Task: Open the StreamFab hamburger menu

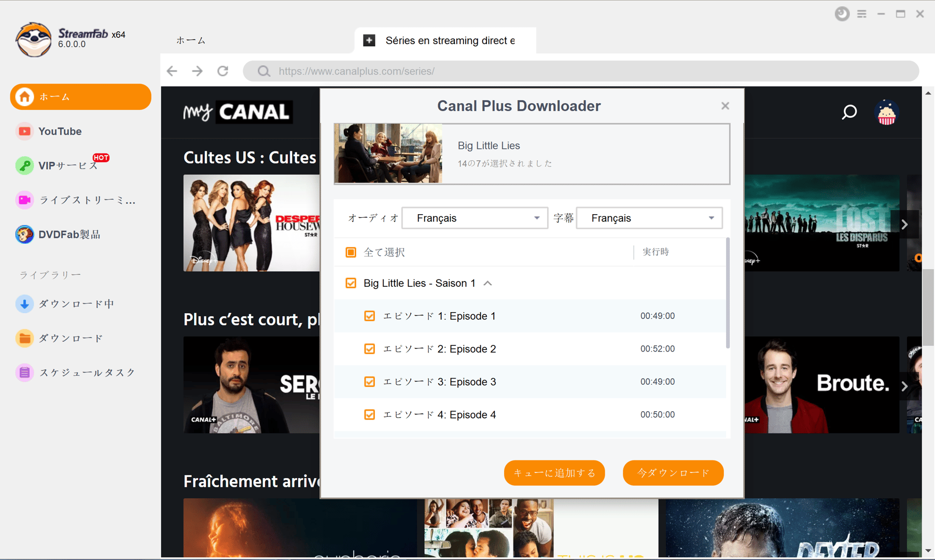Action: tap(862, 14)
